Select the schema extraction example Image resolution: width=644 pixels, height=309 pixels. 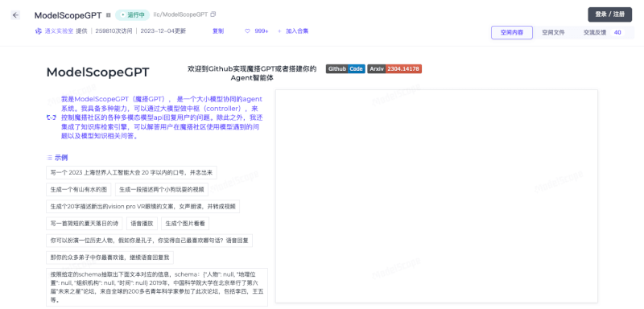pyautogui.click(x=157, y=287)
